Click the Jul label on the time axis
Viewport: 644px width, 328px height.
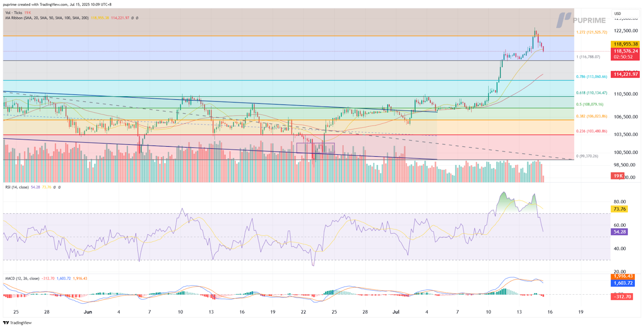click(396, 312)
